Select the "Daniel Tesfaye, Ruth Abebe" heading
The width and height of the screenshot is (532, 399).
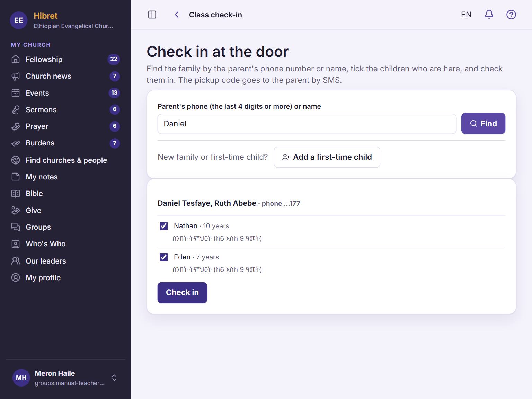pyautogui.click(x=207, y=203)
